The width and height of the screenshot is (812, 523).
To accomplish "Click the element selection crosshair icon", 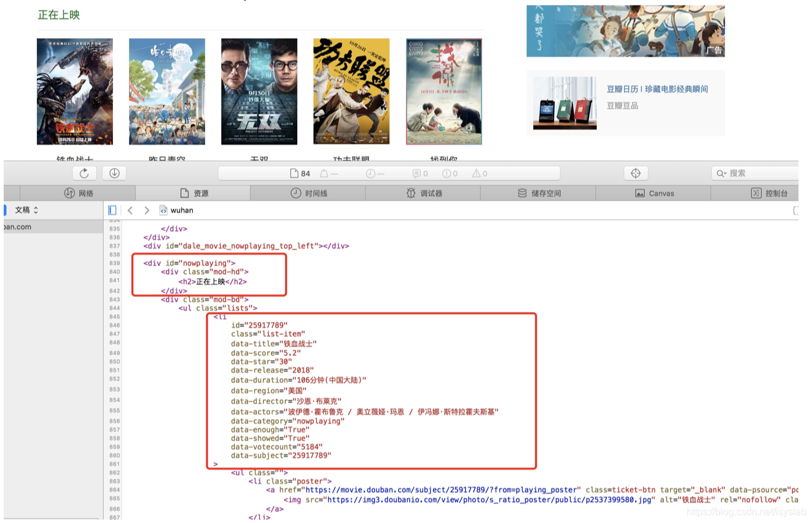I will pos(636,173).
